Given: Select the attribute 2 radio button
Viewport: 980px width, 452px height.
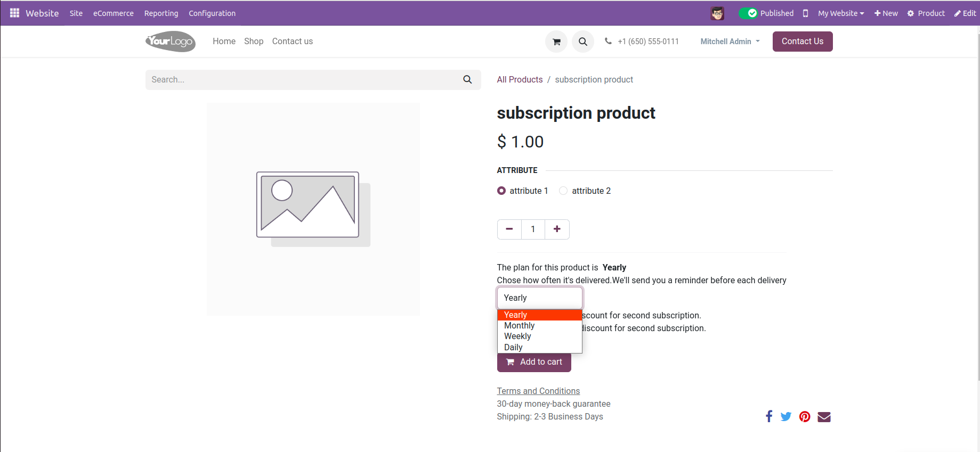Looking at the screenshot, I should [563, 191].
